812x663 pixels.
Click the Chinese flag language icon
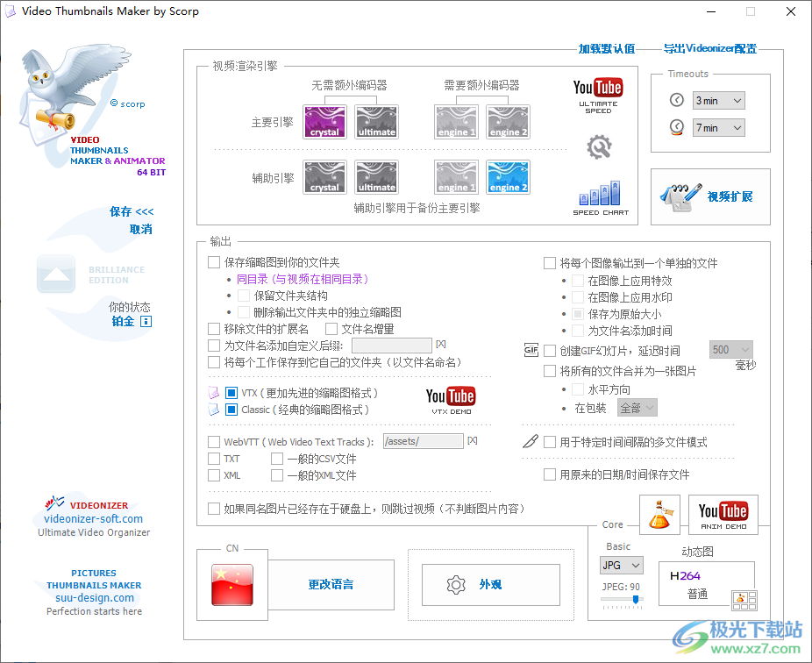(x=232, y=585)
